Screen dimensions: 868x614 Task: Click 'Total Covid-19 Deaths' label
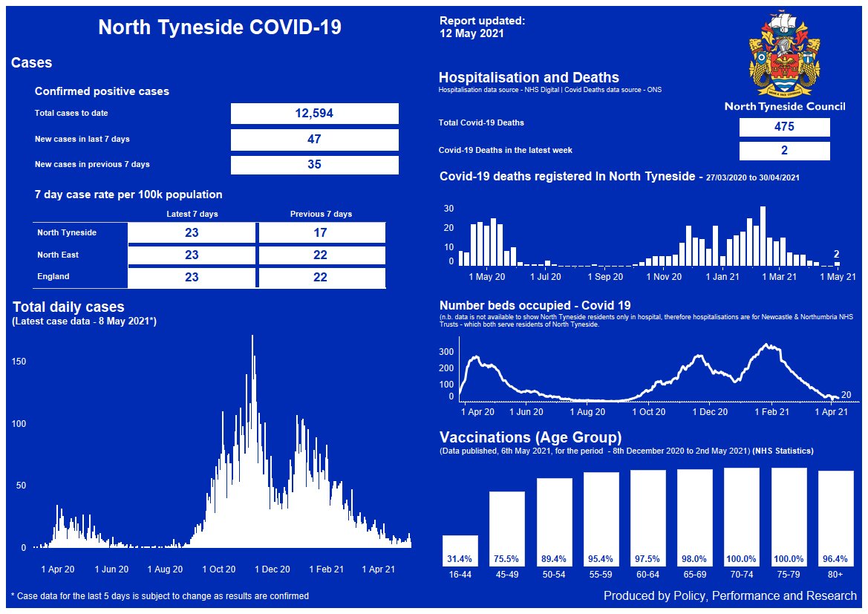coord(481,123)
